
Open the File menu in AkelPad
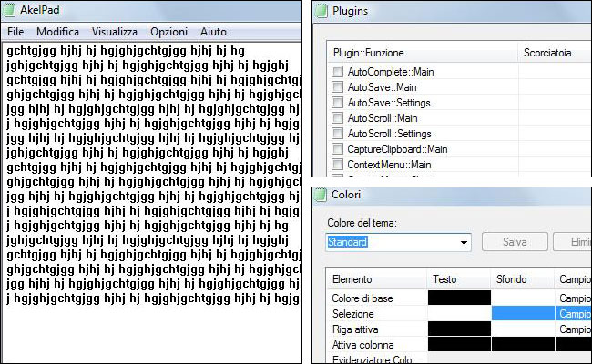(16, 31)
